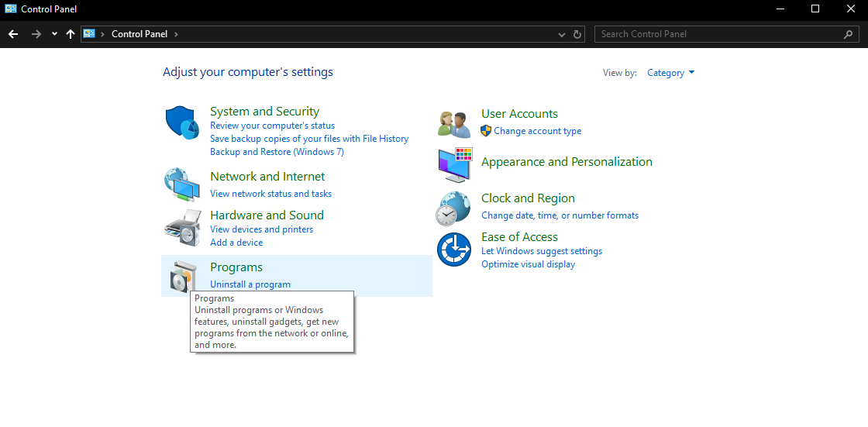Close the Control Panel window
The width and height of the screenshot is (868, 427).
coord(850,9)
